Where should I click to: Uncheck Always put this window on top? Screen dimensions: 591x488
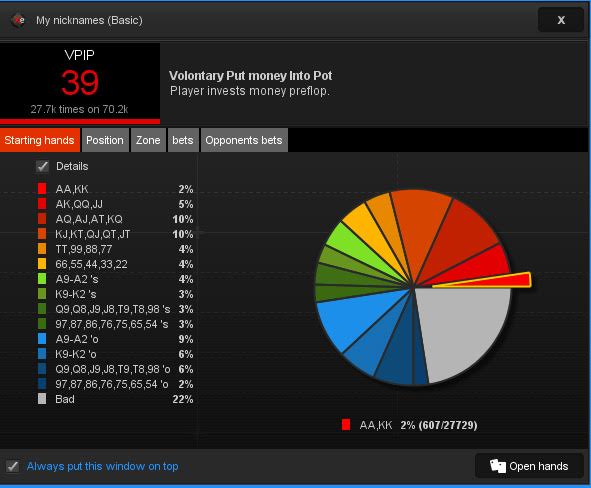coord(12,466)
